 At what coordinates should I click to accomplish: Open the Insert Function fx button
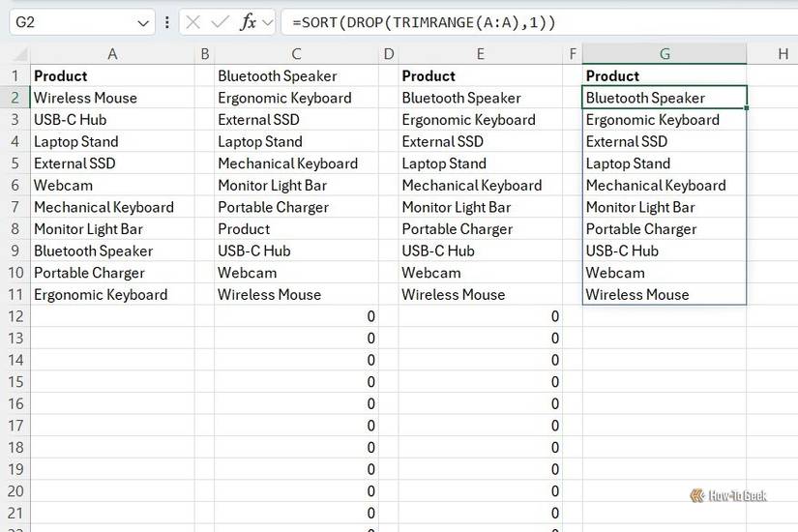(248, 22)
